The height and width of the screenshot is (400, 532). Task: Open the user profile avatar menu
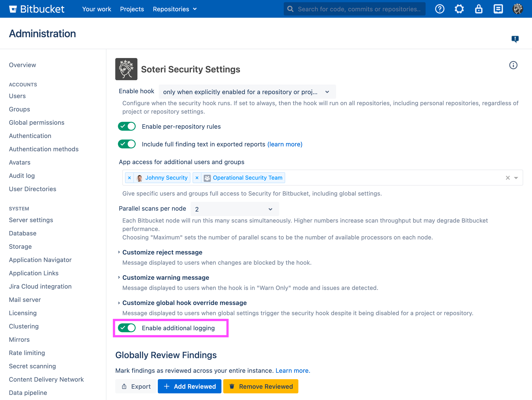pyautogui.click(x=517, y=9)
